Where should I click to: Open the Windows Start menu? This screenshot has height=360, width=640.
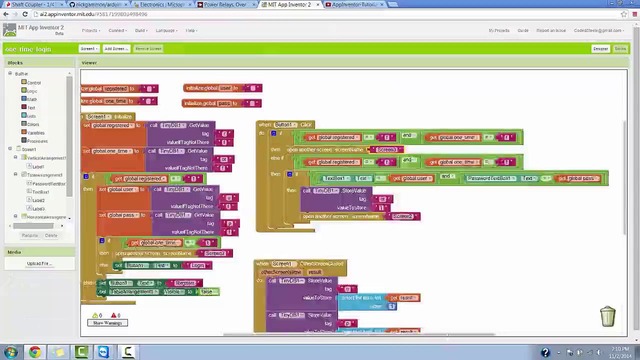tap(11, 352)
